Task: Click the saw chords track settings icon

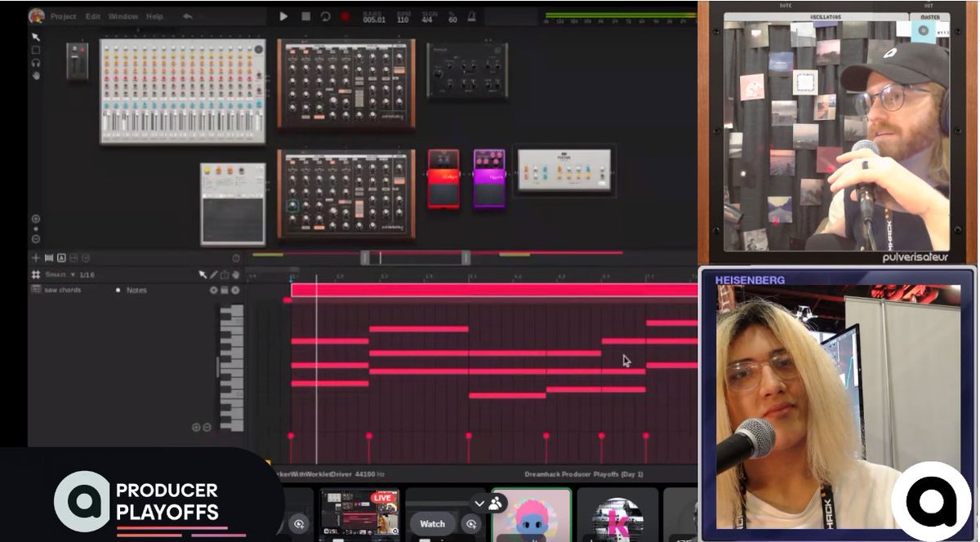Action: tap(215, 290)
